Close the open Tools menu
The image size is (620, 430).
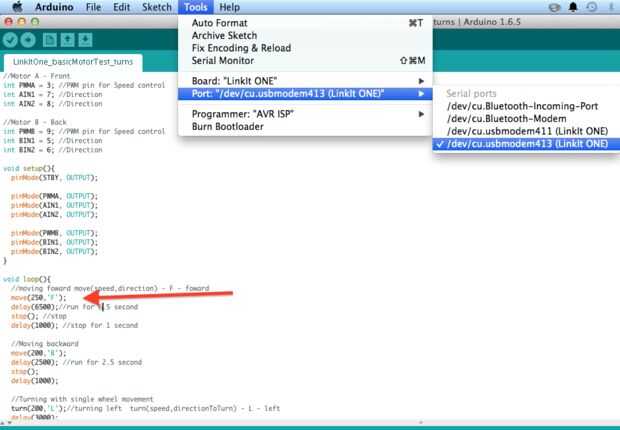point(196,7)
